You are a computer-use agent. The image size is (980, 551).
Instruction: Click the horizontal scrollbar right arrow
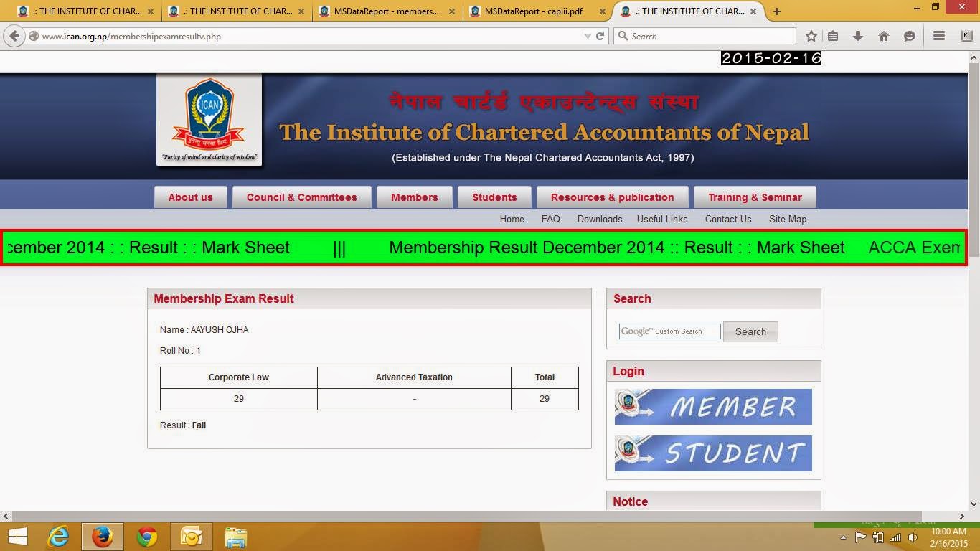point(962,516)
